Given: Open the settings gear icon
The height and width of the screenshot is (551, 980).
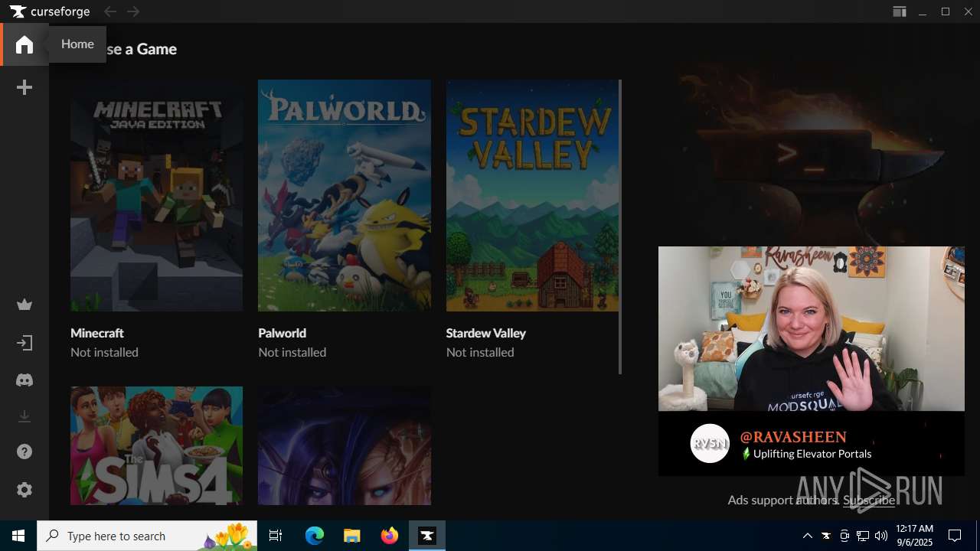Looking at the screenshot, I should (x=24, y=490).
